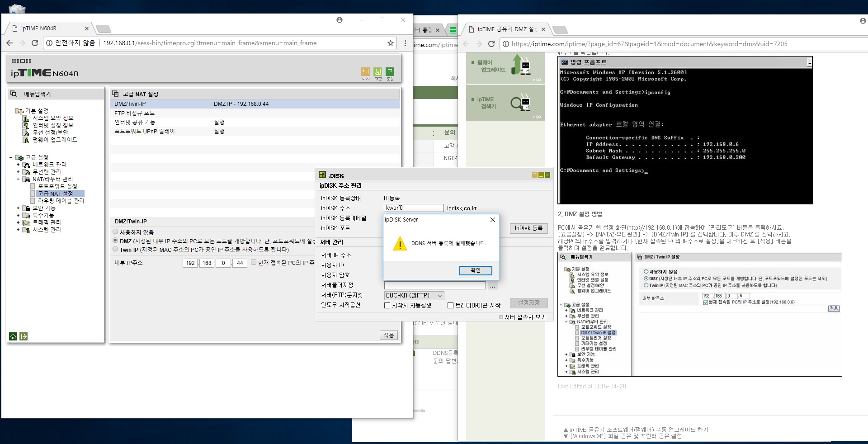
Task: Switch to the ipTIME N604R browser tab
Action: pos(49,28)
